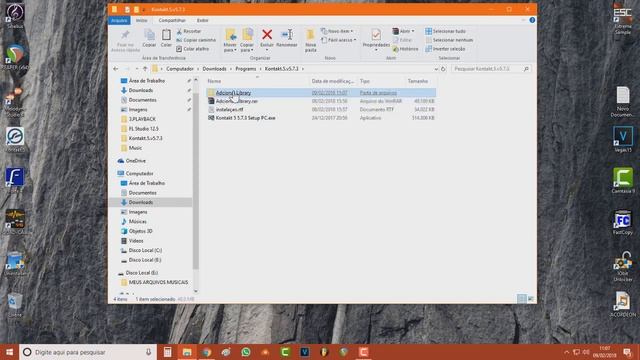
Task: Click the Renomear icon
Action: point(287,35)
